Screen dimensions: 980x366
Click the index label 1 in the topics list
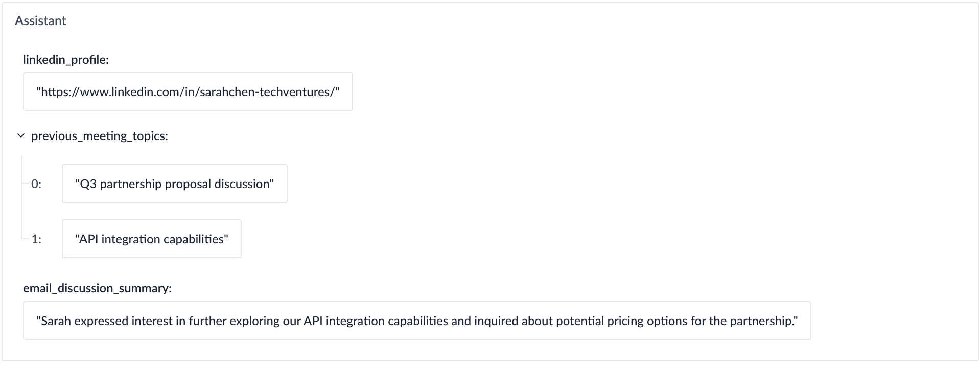(35, 239)
